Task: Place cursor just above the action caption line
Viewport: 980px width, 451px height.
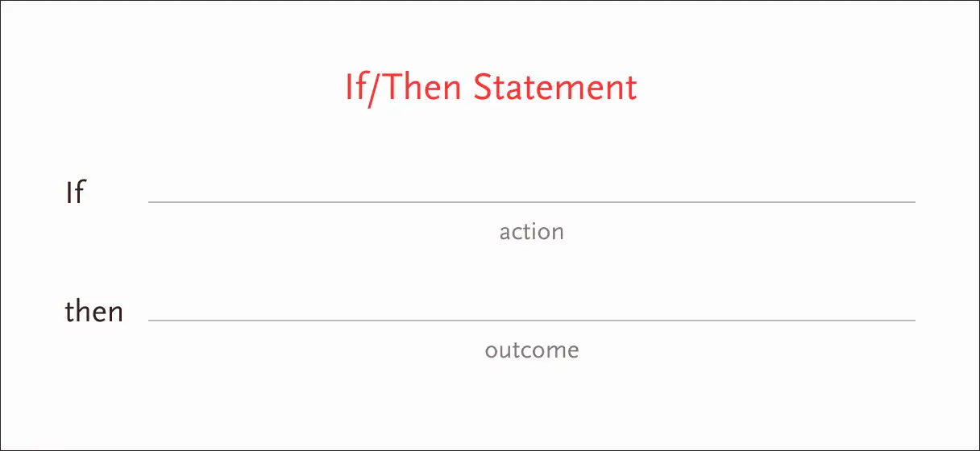Action: point(532,192)
